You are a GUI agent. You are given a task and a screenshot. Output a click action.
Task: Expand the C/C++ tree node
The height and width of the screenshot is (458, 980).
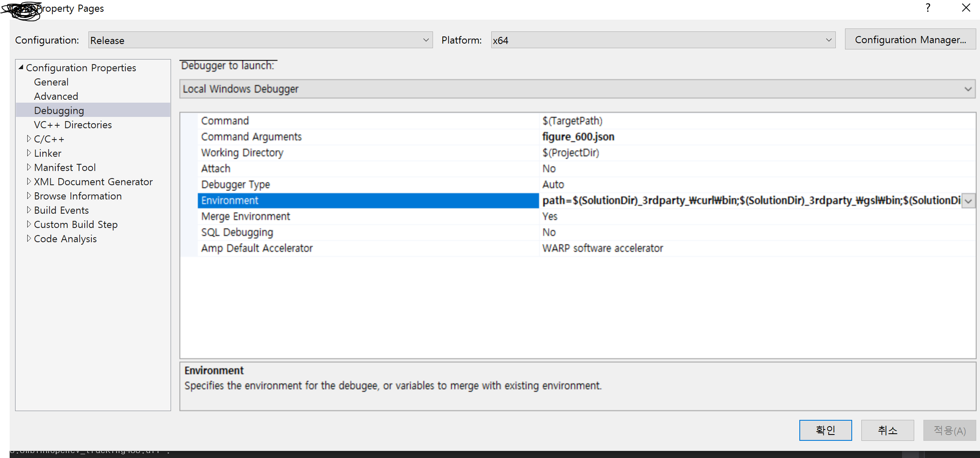coord(29,139)
